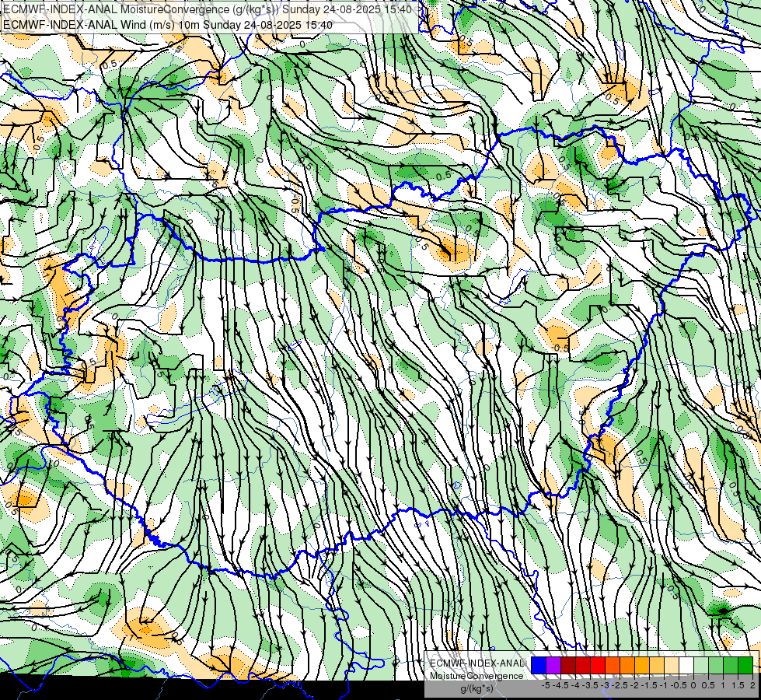
Task: Pick the orange swatch between -2.5 and -2
Action: (x=627, y=666)
